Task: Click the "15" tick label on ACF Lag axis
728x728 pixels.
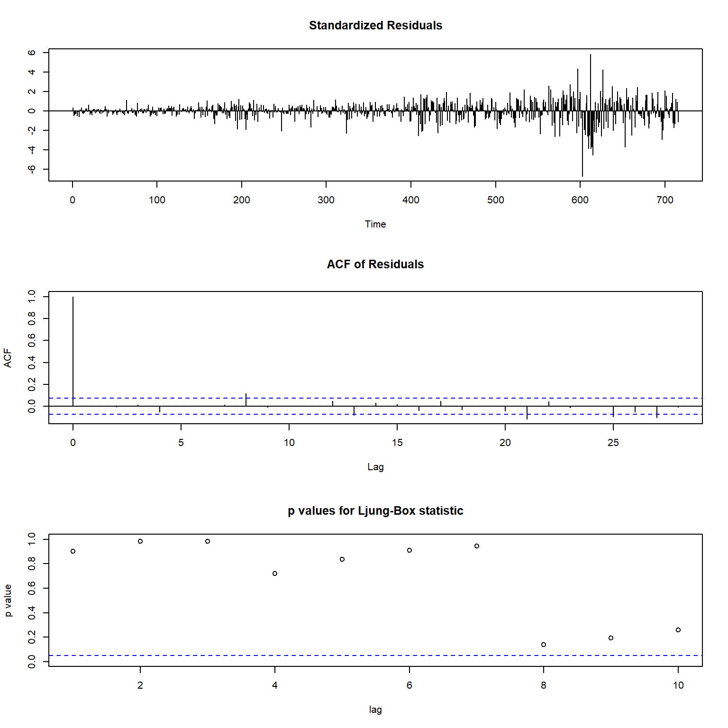Action: tap(397, 443)
